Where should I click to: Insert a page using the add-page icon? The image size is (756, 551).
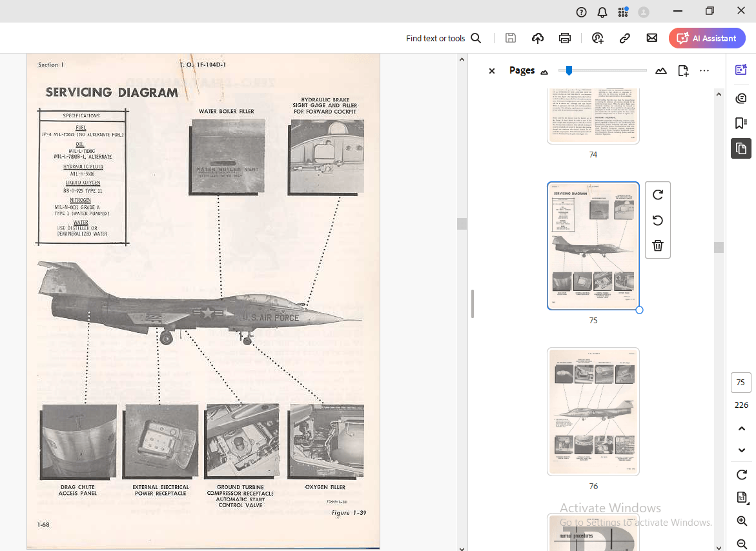(x=683, y=71)
